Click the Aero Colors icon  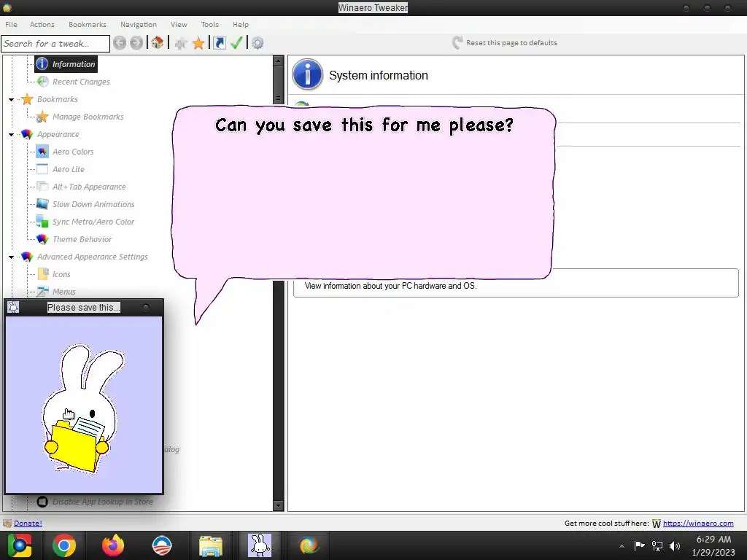tap(42, 152)
